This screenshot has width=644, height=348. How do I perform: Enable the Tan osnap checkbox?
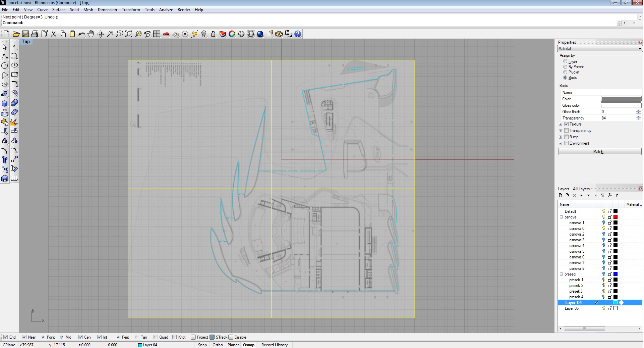click(x=137, y=337)
